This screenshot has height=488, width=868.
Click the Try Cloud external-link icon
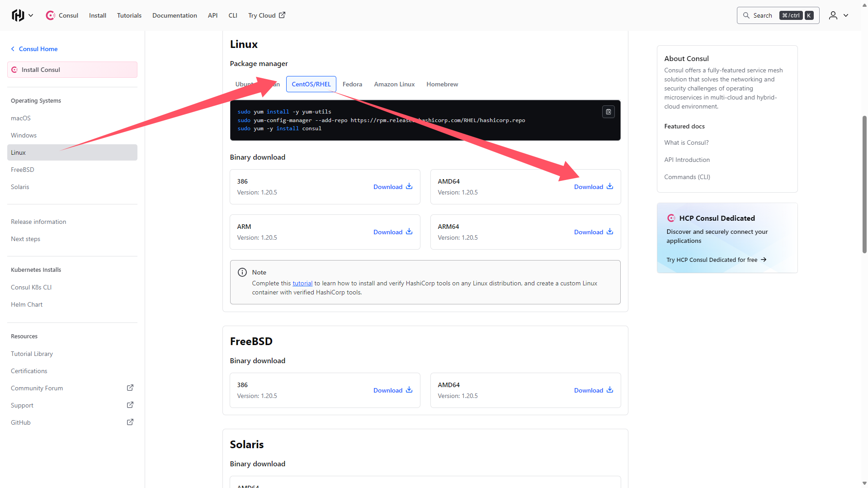(282, 15)
